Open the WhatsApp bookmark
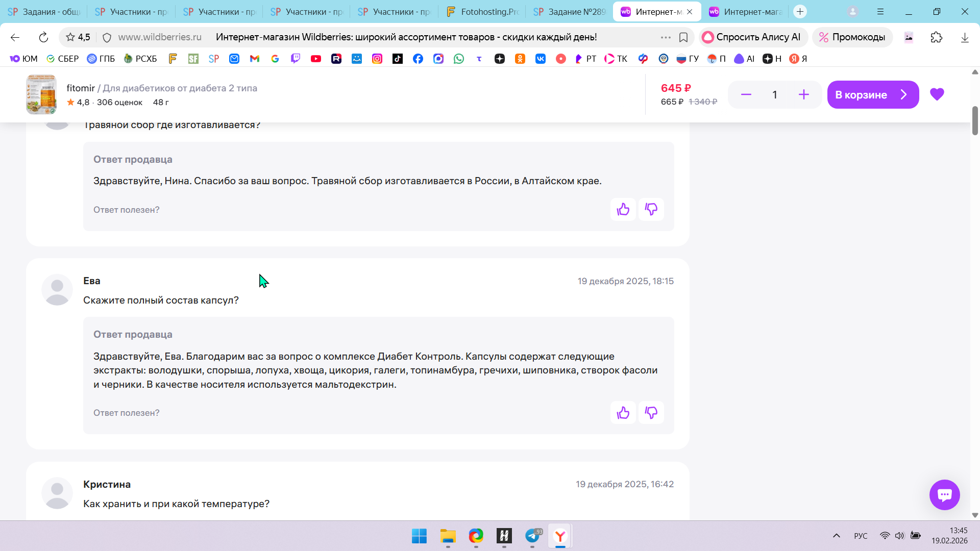 pos(459,59)
